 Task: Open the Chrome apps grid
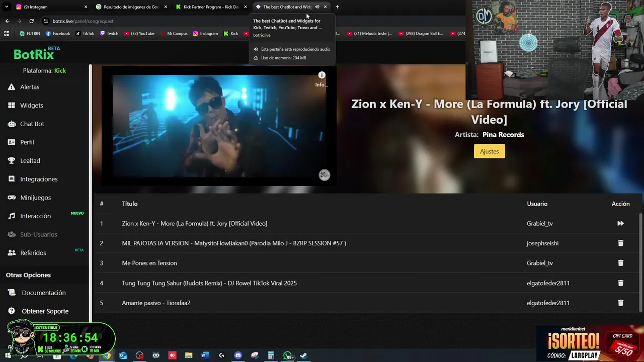point(7,34)
